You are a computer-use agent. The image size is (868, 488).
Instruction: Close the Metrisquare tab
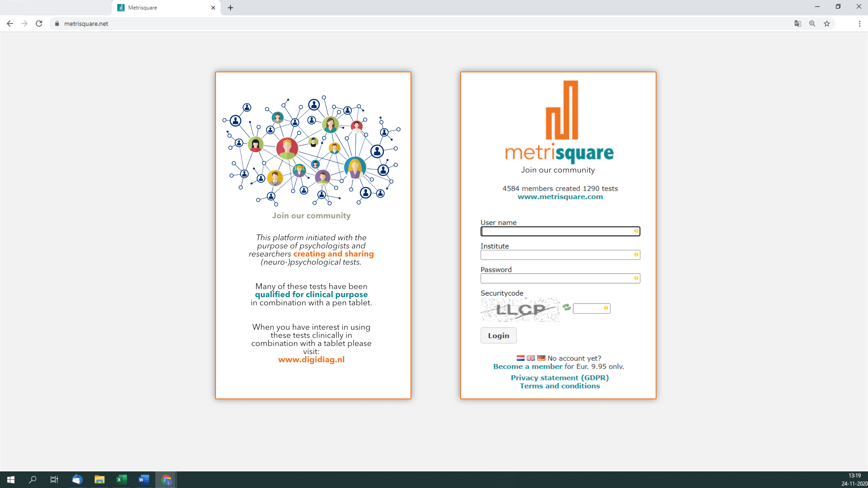213,7
